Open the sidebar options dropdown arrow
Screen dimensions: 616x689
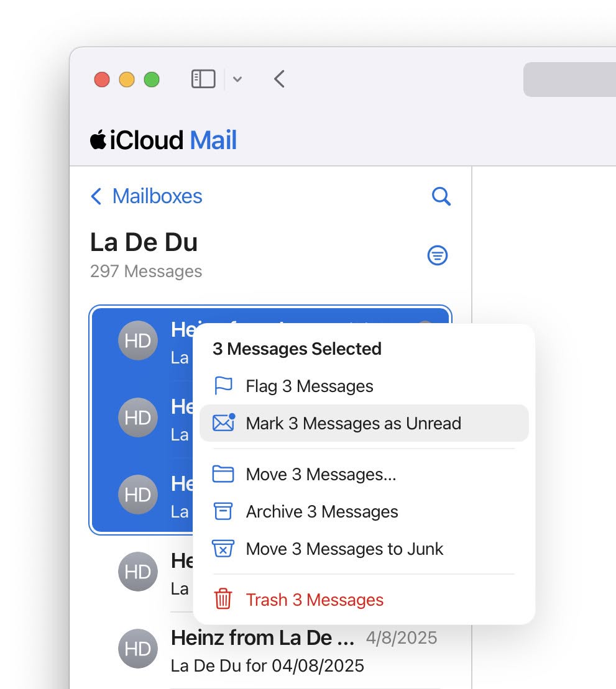237,80
